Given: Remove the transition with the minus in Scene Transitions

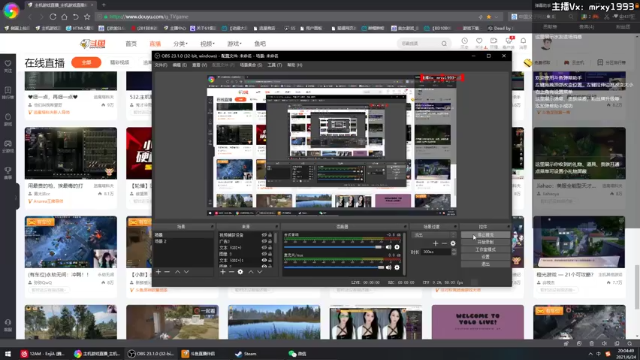Looking at the screenshot, I should tap(444, 244).
